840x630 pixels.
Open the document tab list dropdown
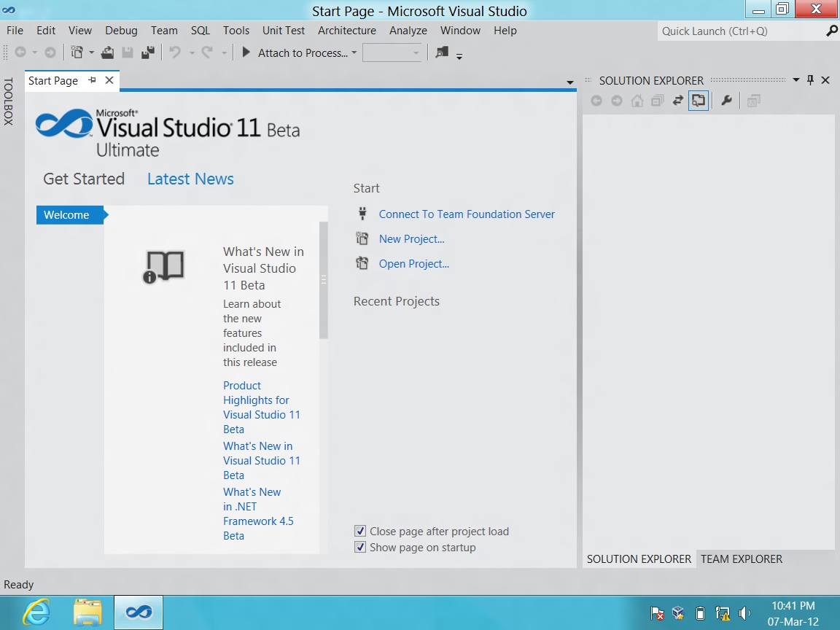570,82
